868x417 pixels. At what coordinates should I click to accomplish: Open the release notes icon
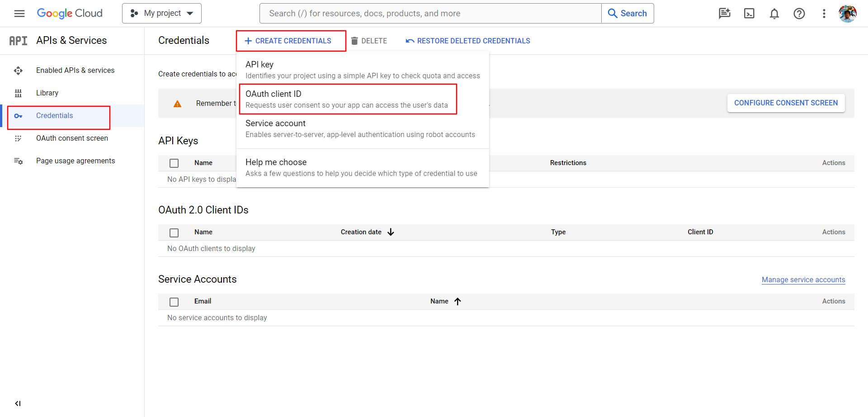click(x=724, y=13)
